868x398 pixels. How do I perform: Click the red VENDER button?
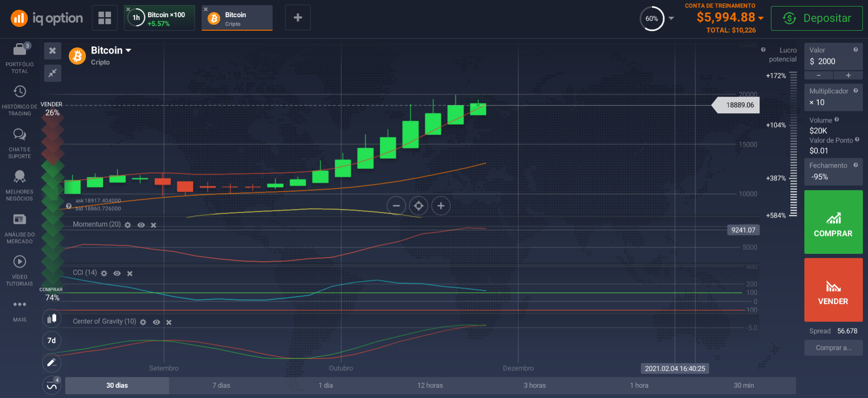click(x=833, y=290)
